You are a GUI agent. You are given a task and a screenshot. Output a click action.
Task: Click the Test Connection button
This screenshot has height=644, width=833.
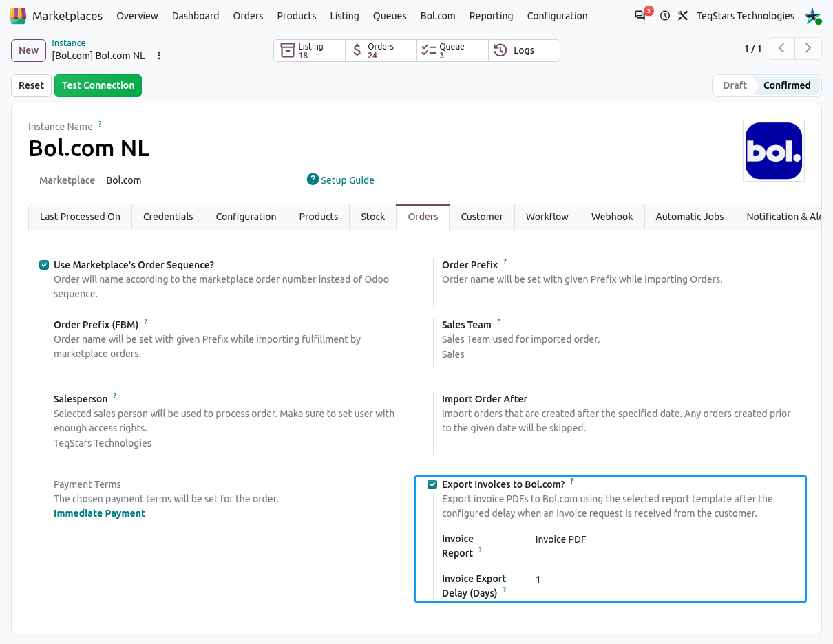click(98, 85)
